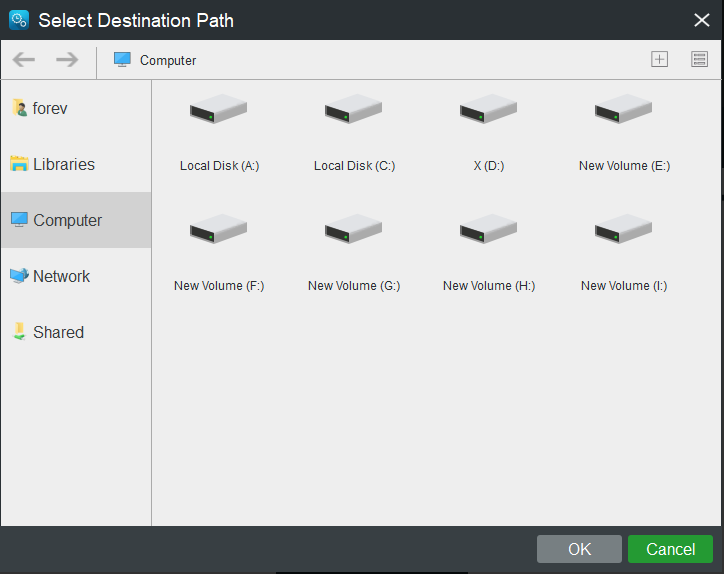
Task: Open Libraries in the sidebar
Action: (76, 164)
